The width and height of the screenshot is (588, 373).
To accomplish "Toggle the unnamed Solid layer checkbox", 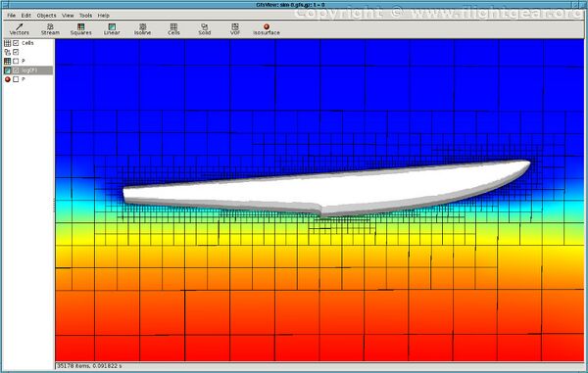I will click(x=16, y=52).
